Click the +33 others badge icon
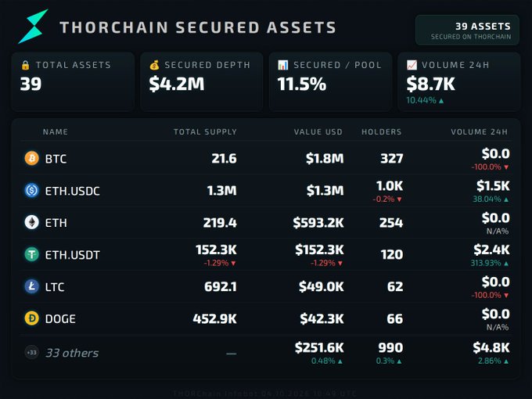Image resolution: width=532 pixels, height=399 pixels. tap(31, 353)
